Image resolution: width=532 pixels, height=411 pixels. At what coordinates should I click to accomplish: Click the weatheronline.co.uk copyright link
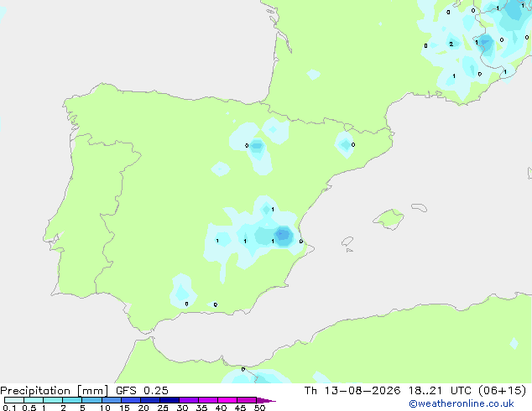(x=462, y=403)
